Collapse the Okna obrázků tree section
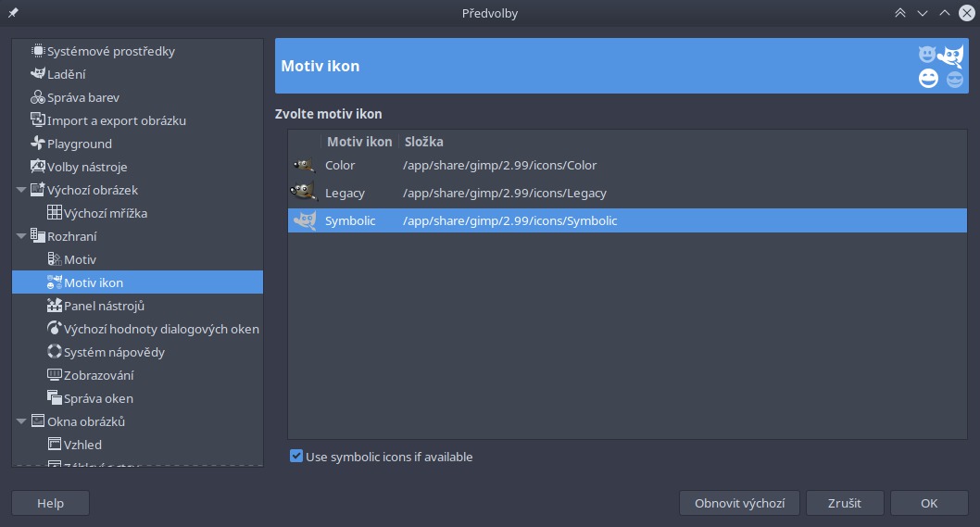The width and height of the screenshot is (980, 527). pyautogui.click(x=21, y=420)
